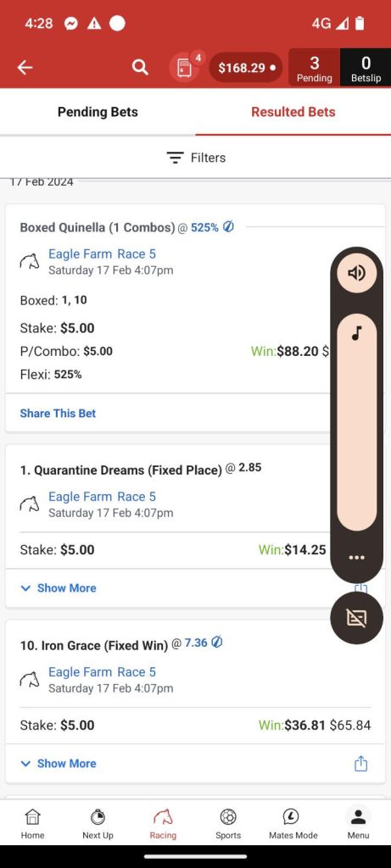Open Mates Mode in bottom bar

tap(293, 824)
